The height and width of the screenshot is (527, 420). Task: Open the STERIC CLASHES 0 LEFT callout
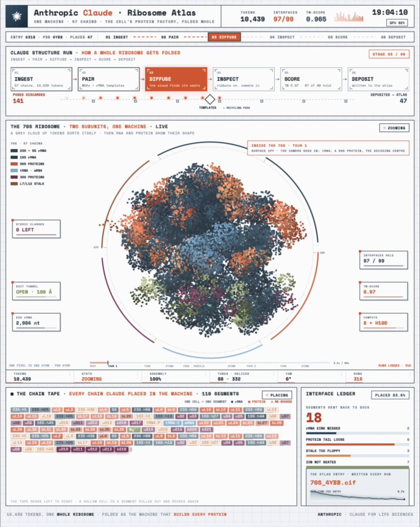coord(36,229)
